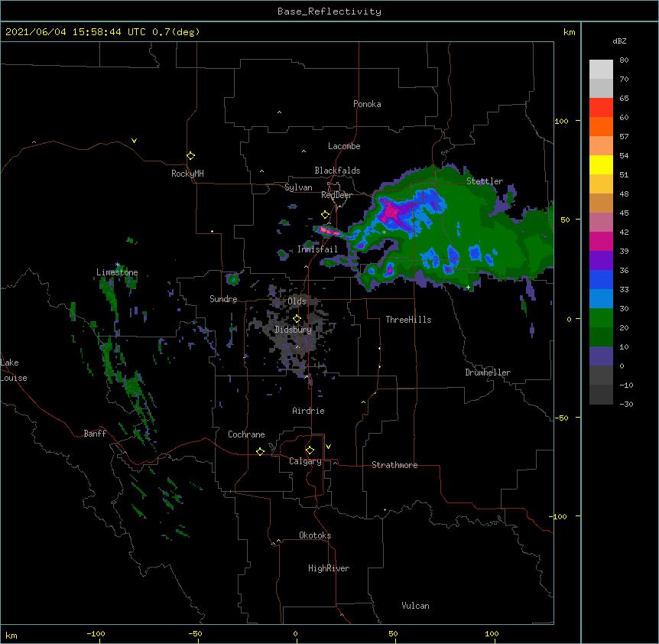This screenshot has height=644, width=659.
Task: Click the Olds town label
Action: [x=297, y=301]
